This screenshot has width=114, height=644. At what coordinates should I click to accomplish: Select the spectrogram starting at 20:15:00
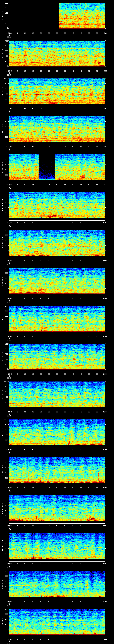click(57, 432)
